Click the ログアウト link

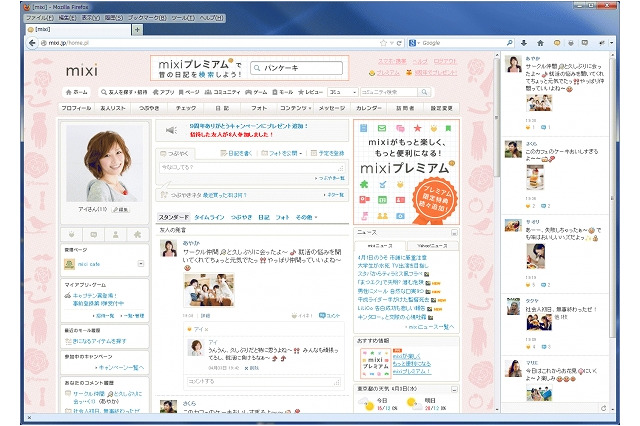pyautogui.click(x=445, y=61)
